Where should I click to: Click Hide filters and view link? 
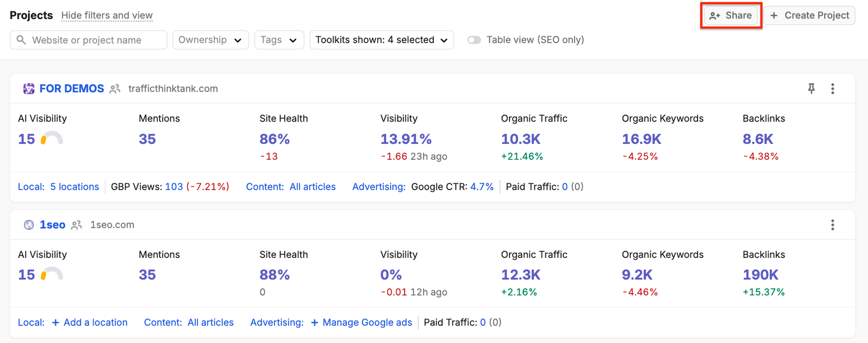click(107, 15)
